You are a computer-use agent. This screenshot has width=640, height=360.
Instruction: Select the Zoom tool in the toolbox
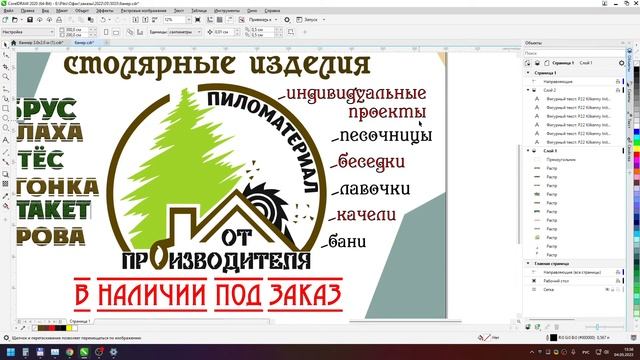(x=6, y=77)
